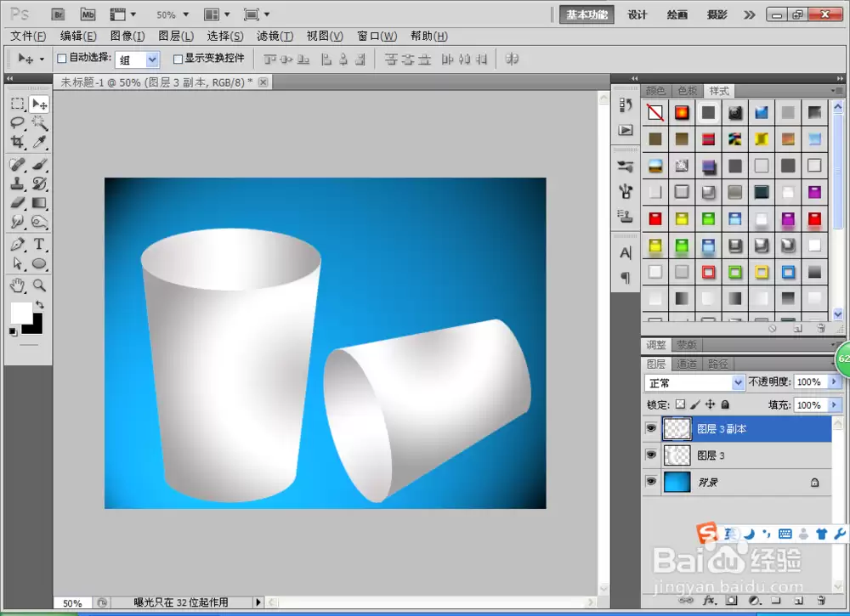Enable the 显示变换控件 checkbox
The height and width of the screenshot is (616, 850).
178,59
